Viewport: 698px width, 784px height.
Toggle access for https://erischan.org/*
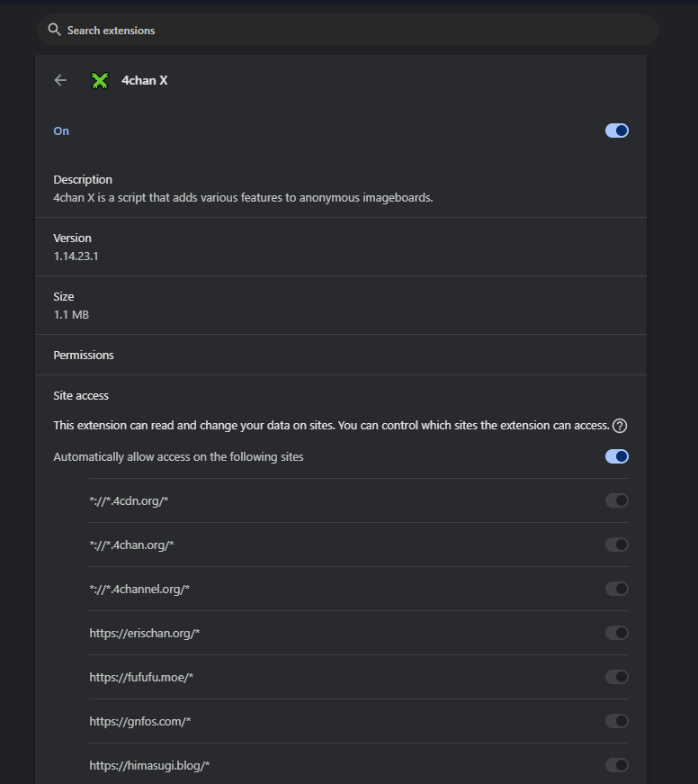coord(616,633)
